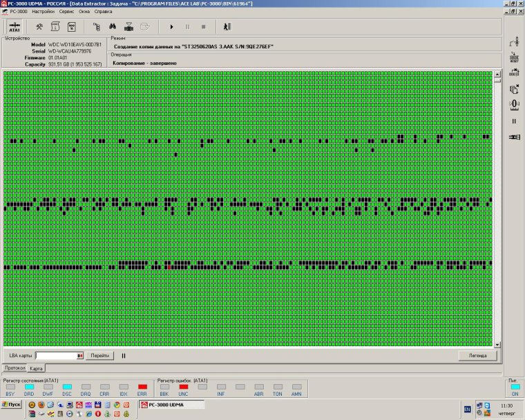Click the blue floppy disk quick launch icon
Viewport: 525px width, 420px height.
pyautogui.click(x=98, y=405)
